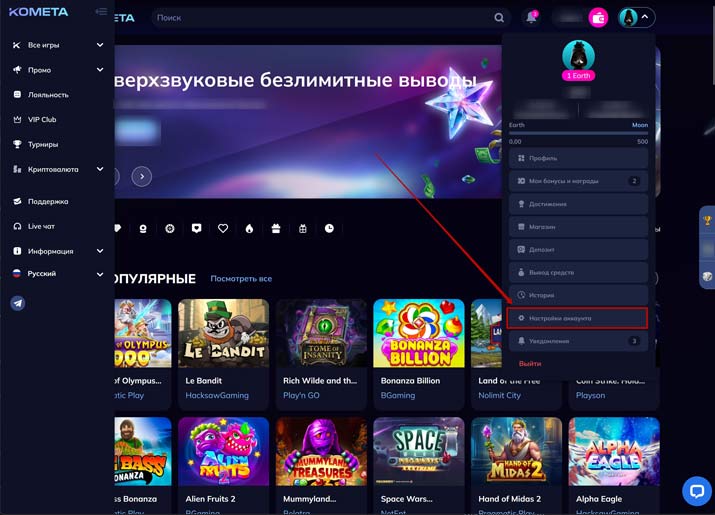The image size is (715, 515).
Task: Click the HacksawGaming provider under Le Bandit
Action: 217,395
